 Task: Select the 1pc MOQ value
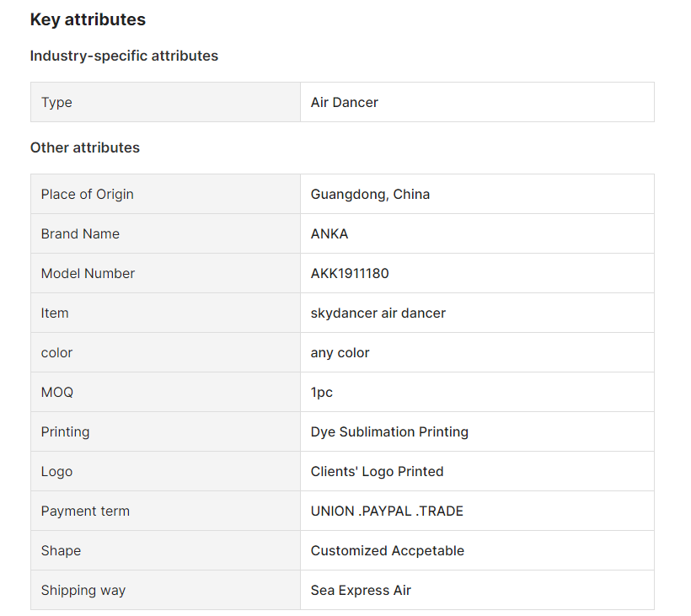(322, 393)
